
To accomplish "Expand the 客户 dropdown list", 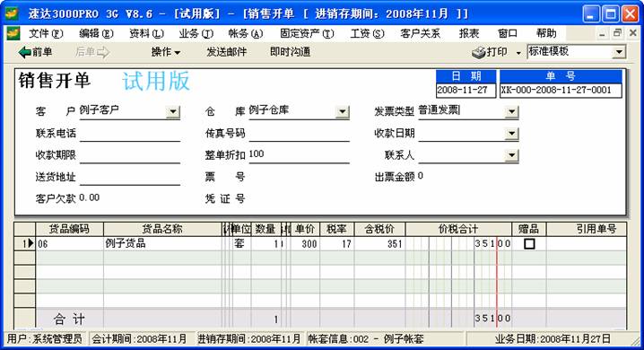I will click(173, 111).
